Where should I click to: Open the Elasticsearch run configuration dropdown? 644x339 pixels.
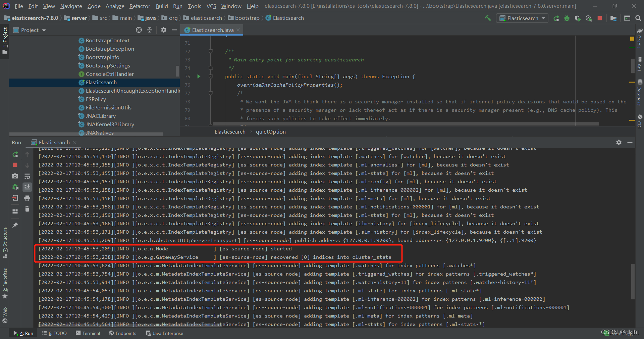522,18
